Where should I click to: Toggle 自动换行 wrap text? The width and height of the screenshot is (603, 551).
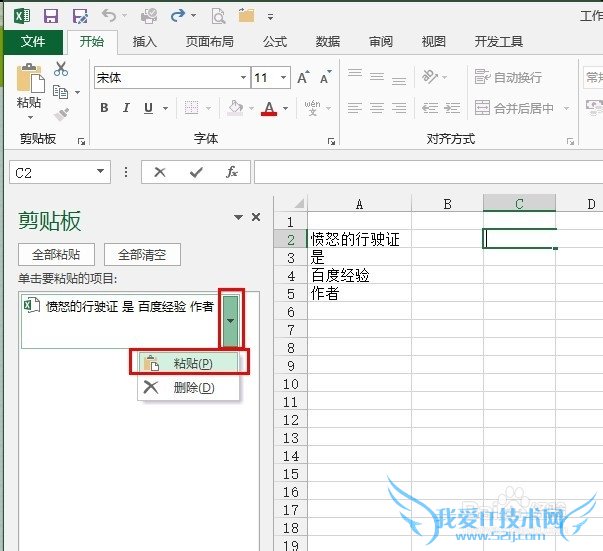pos(508,77)
